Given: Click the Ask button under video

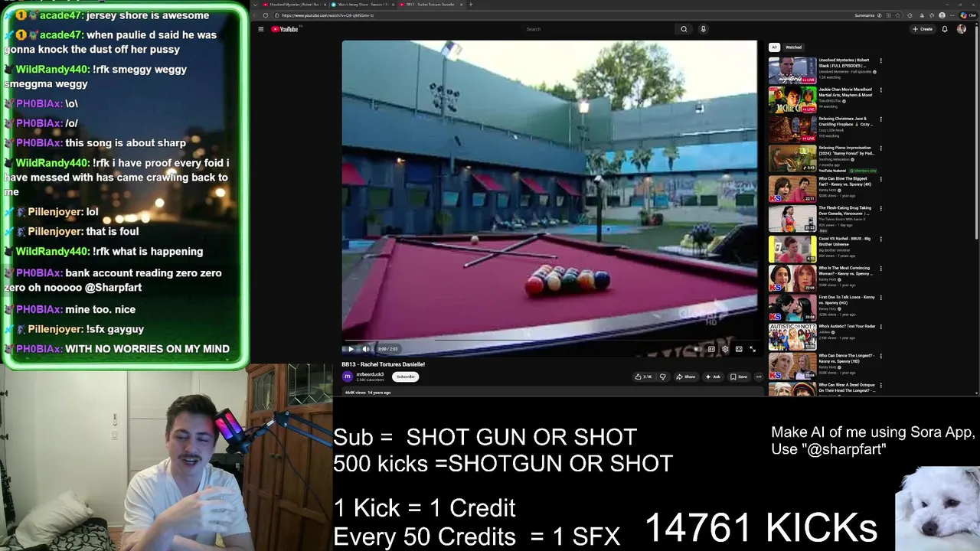Looking at the screenshot, I should click(713, 377).
